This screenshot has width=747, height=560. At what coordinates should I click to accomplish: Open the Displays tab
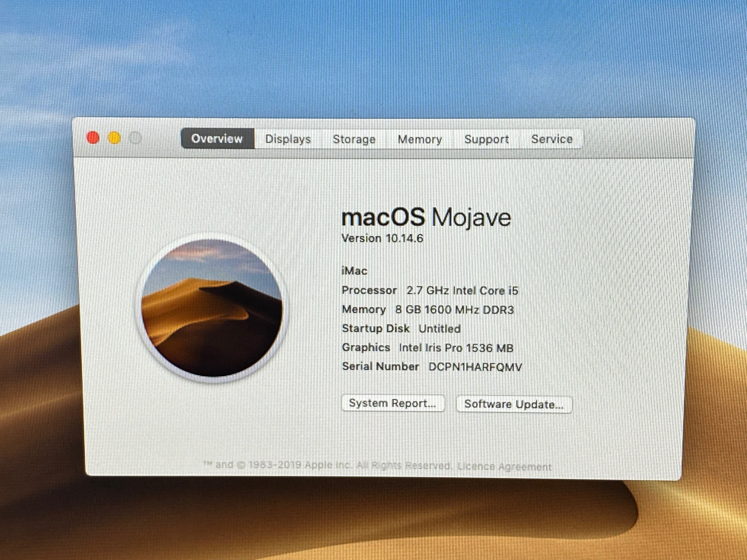[288, 139]
